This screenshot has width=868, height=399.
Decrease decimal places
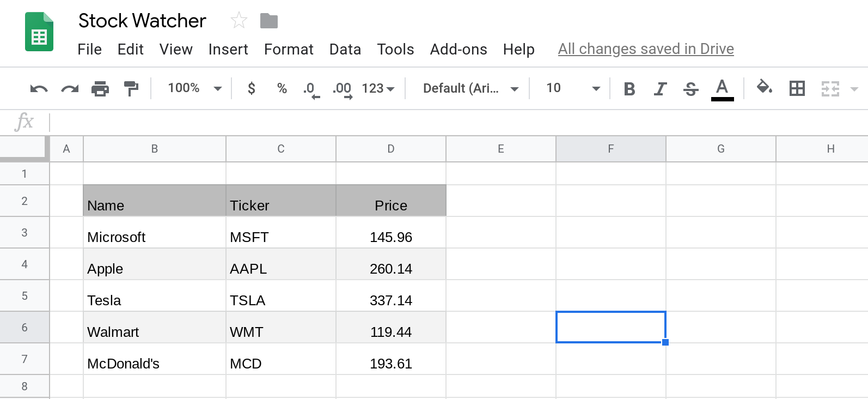pos(311,89)
